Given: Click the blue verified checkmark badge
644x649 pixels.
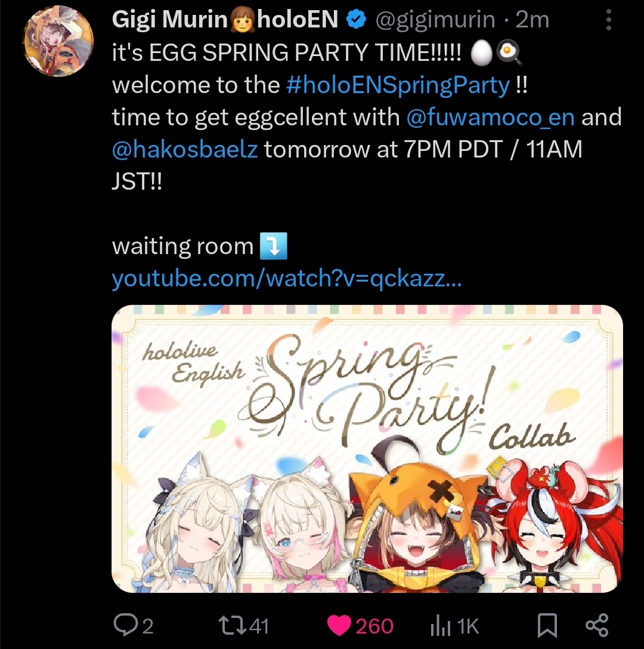Looking at the screenshot, I should (356, 20).
